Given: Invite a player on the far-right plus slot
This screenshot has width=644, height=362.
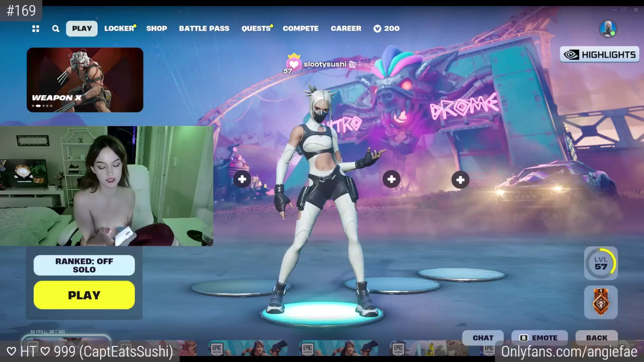Looking at the screenshot, I should click(460, 180).
